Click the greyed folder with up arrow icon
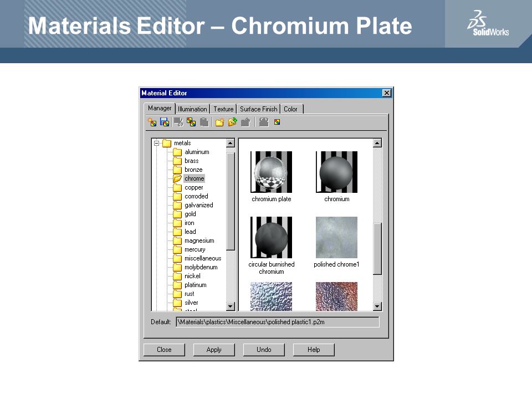This screenshot has width=532, height=399. click(245, 122)
